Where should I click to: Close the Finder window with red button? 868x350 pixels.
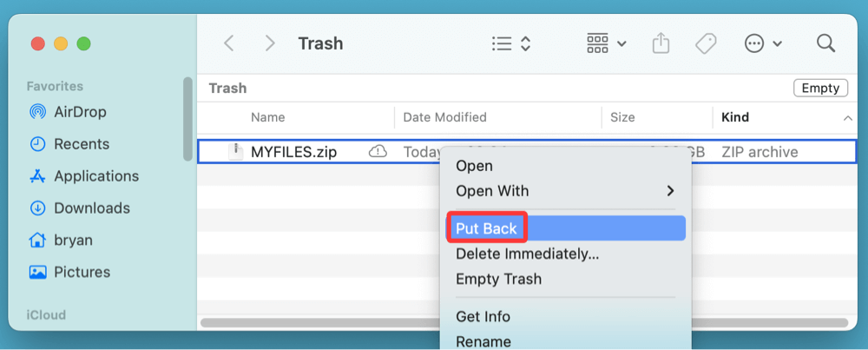click(37, 43)
